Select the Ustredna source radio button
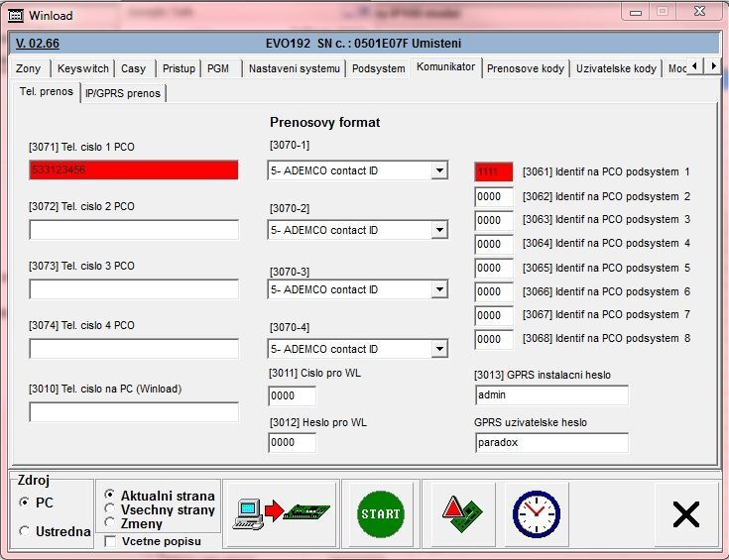The image size is (729, 560). [x=25, y=531]
